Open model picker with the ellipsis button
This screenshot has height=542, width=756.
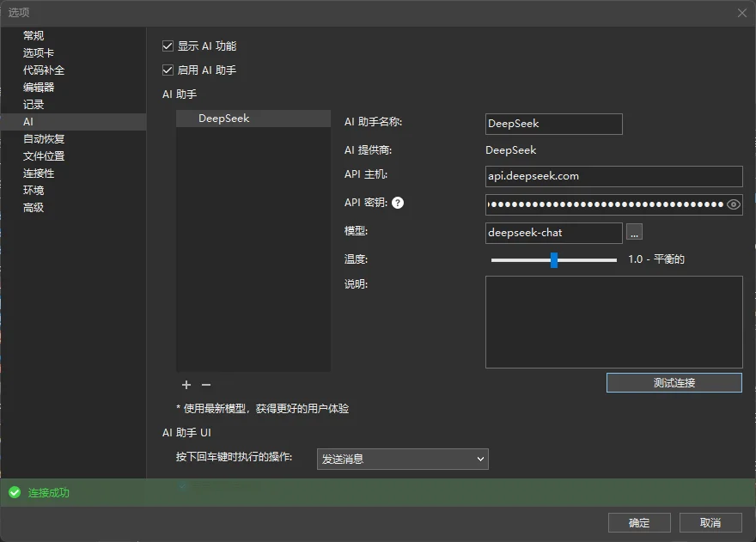[635, 232]
